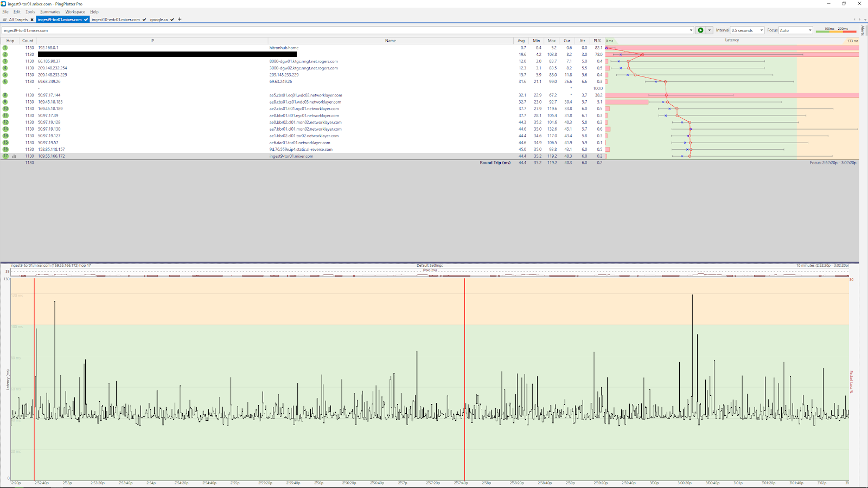The width and height of the screenshot is (868, 488).
Task: Click the Avg column header
Action: tap(521, 41)
